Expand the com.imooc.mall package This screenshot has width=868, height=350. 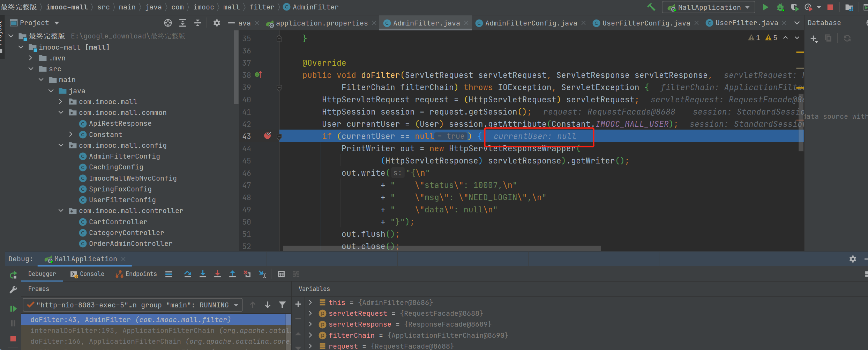click(61, 102)
